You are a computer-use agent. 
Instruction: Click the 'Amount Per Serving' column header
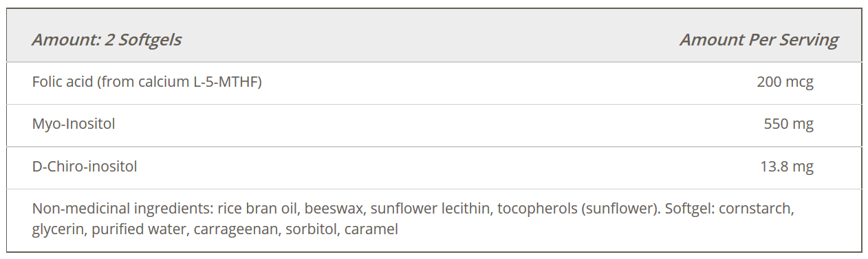click(759, 39)
